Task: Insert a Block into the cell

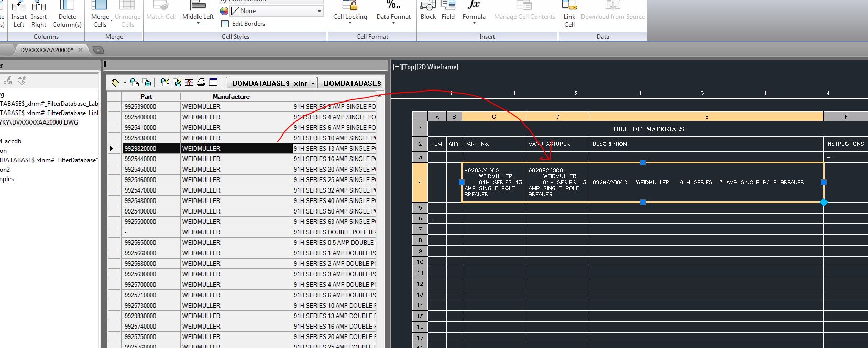Action: pos(428,12)
